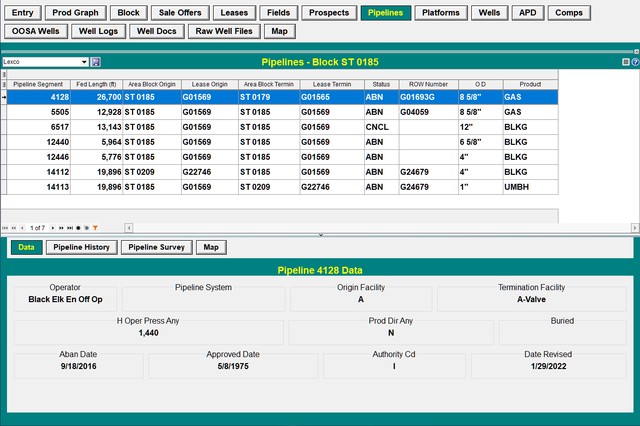
Task: Click the orange filter icon in navigator
Action: (x=95, y=228)
